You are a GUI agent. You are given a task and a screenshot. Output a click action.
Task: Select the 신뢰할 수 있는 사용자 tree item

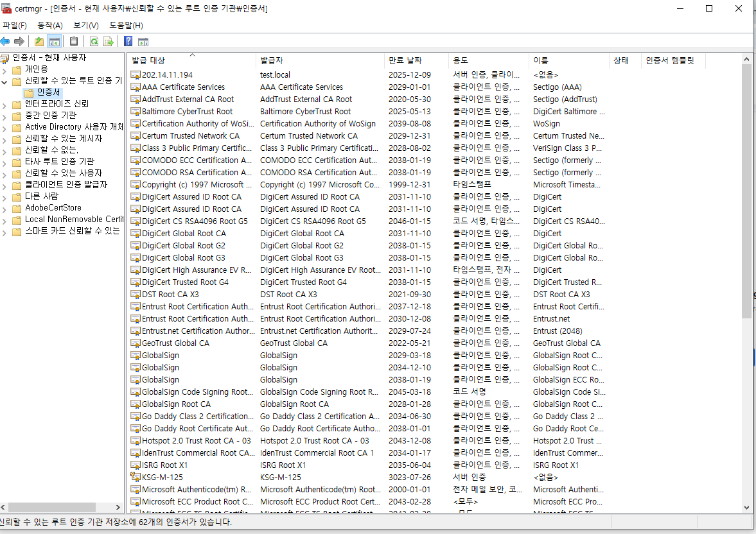click(x=63, y=173)
